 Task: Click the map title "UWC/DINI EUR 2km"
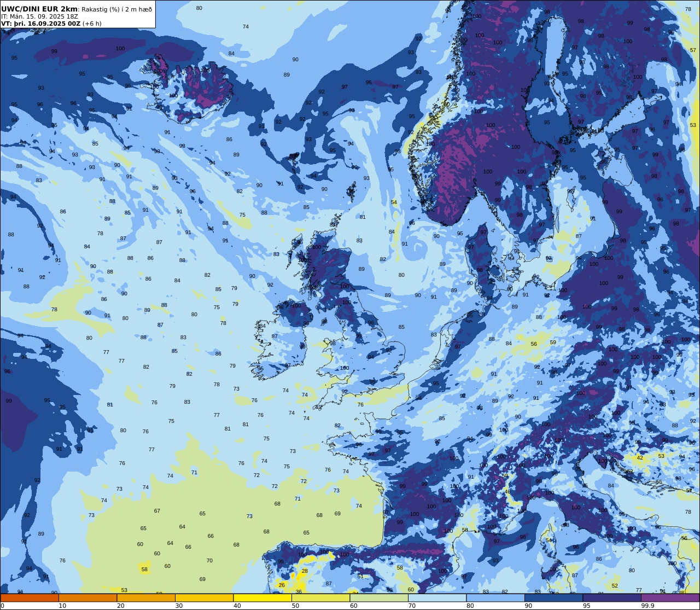tap(39, 9)
